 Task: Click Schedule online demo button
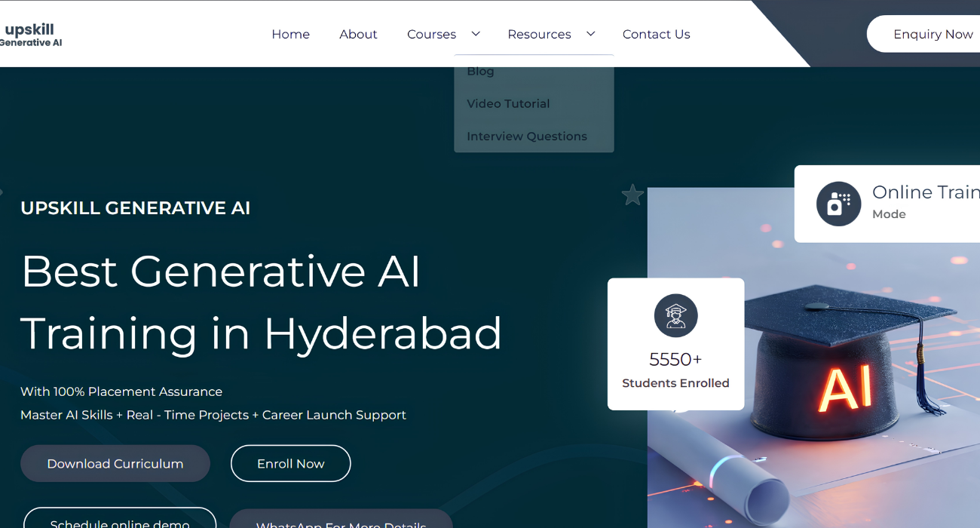[120, 518]
